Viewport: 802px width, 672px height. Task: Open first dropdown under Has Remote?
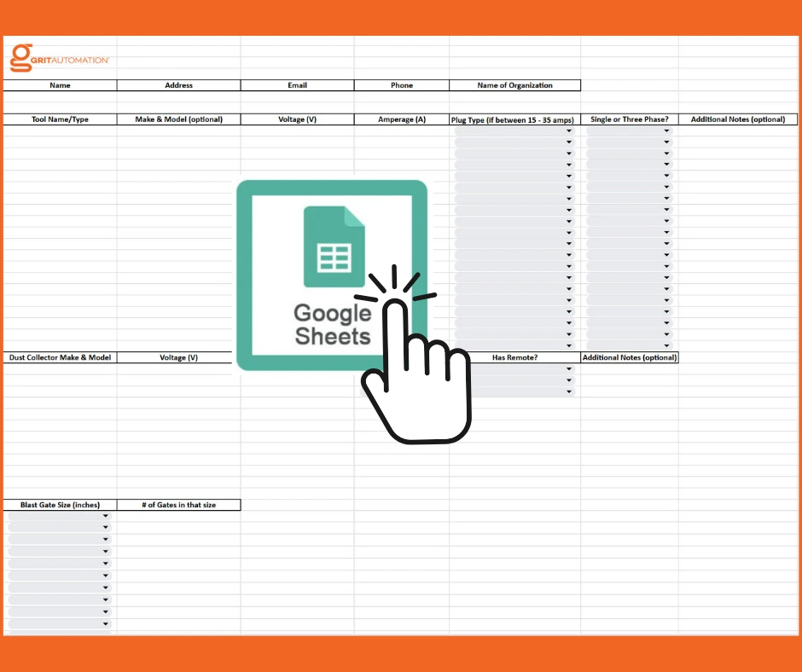(x=568, y=369)
